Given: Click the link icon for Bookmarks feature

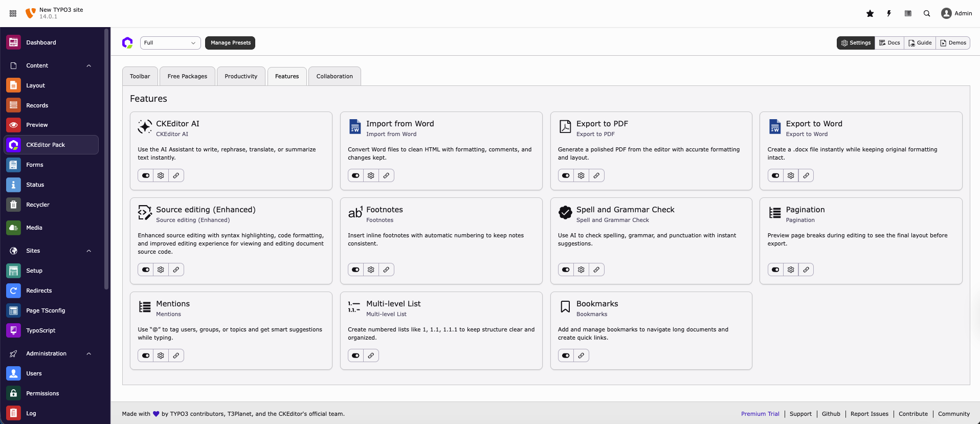Looking at the screenshot, I should pos(581,356).
